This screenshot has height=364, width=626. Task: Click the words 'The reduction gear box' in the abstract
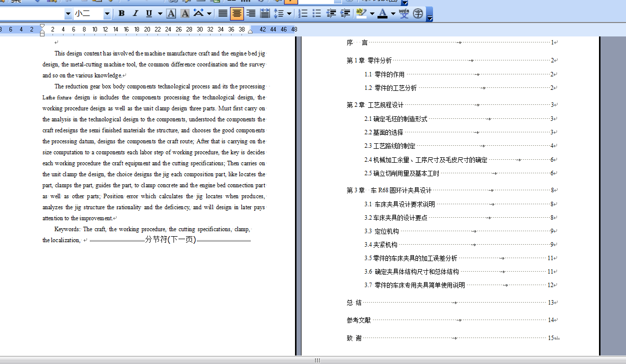click(83, 86)
